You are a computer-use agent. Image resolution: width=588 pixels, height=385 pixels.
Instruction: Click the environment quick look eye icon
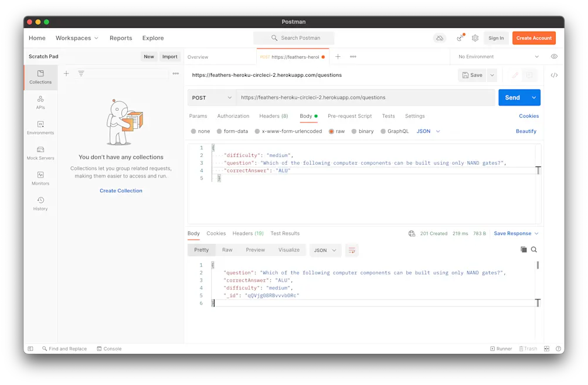pyautogui.click(x=554, y=57)
